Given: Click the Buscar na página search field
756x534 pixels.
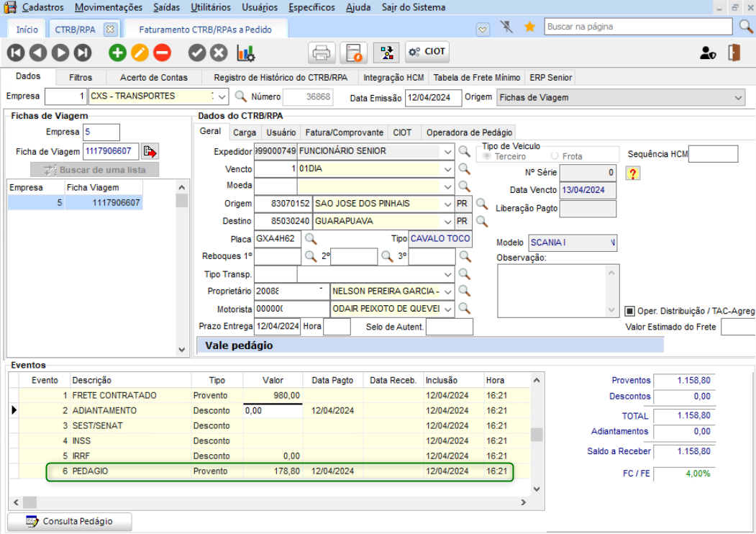Looking at the screenshot, I should [637, 27].
